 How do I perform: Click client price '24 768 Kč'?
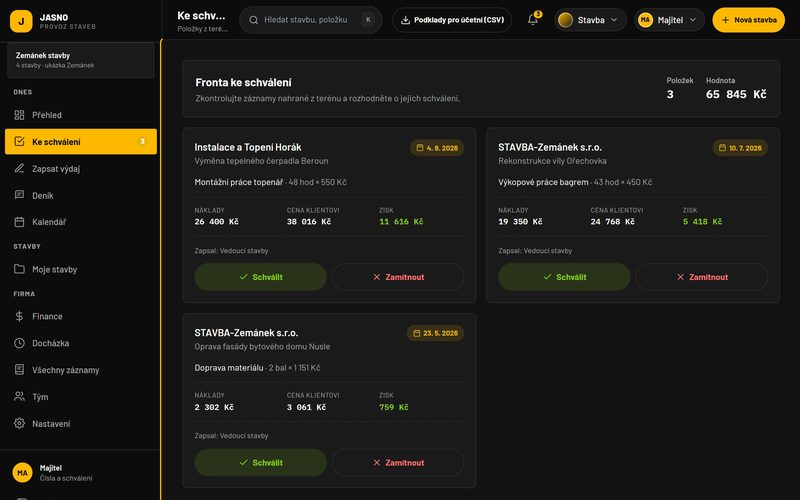[x=612, y=221]
